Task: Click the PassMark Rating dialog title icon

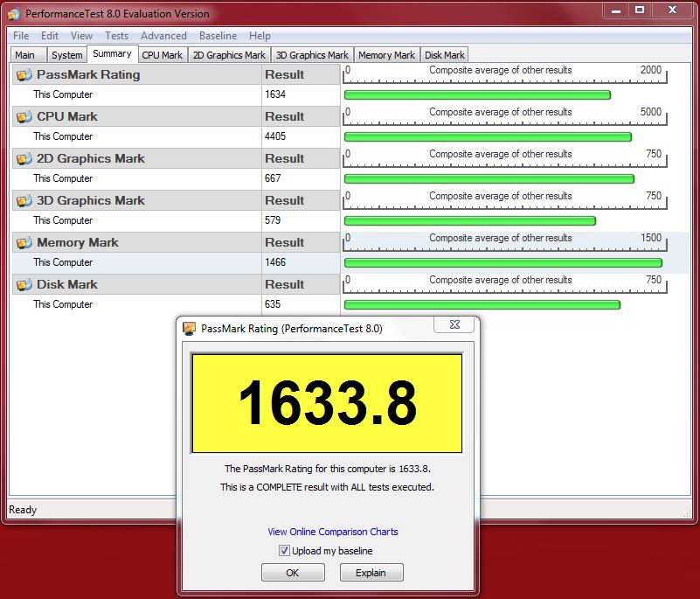Action: [190, 329]
